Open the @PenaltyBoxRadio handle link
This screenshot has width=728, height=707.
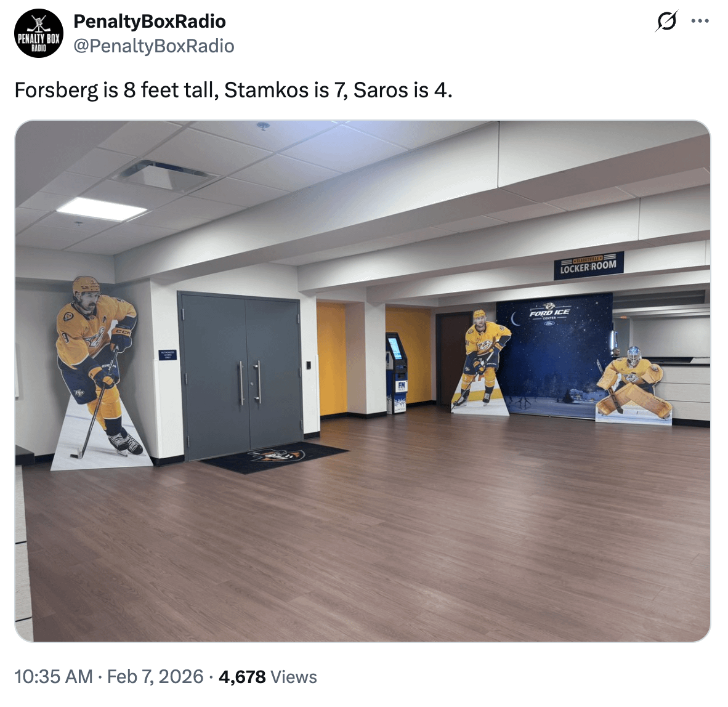pos(154,46)
